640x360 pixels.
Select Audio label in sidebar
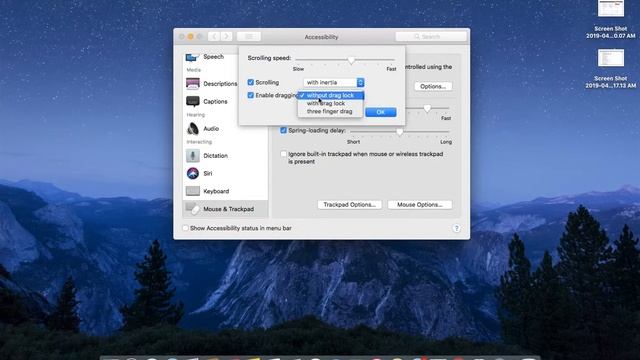point(211,129)
